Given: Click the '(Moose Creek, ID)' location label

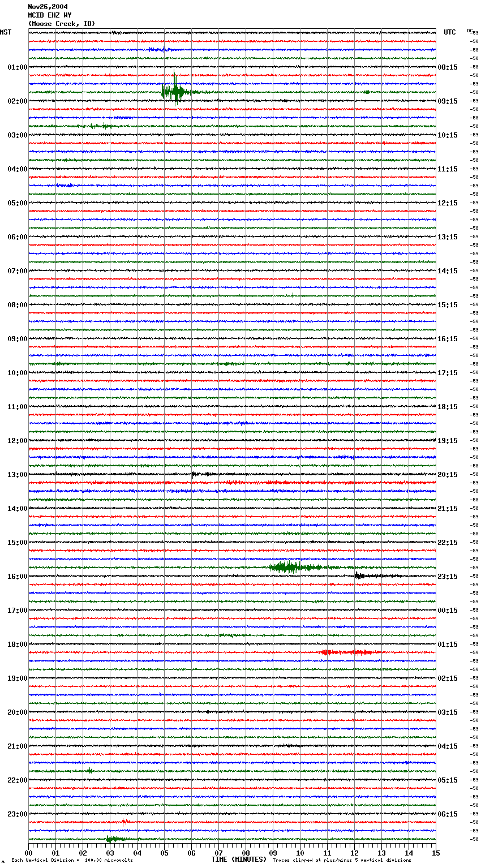Looking at the screenshot, I should pyautogui.click(x=62, y=24).
